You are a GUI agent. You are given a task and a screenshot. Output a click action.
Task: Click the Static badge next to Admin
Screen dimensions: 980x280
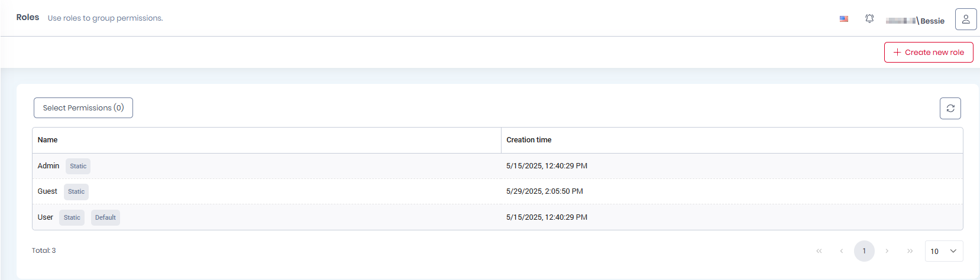[78, 166]
